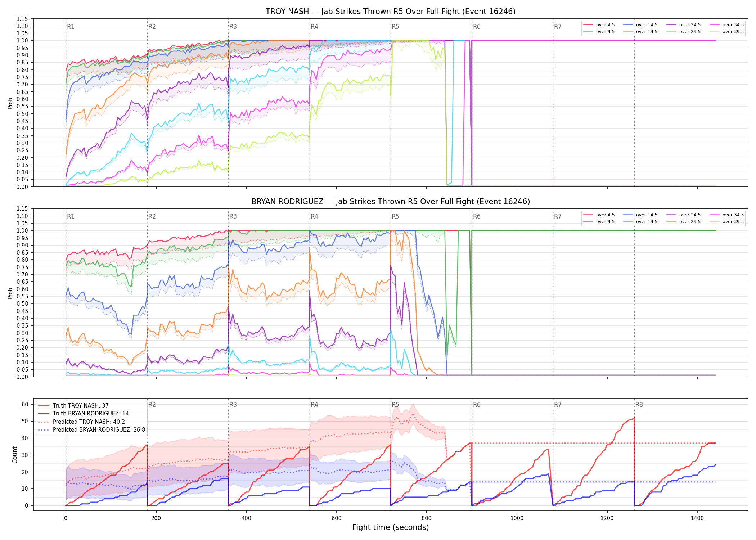Click the 1.15 tick in the Troy Nash chart
The height and width of the screenshot is (540, 756).
click(22, 19)
